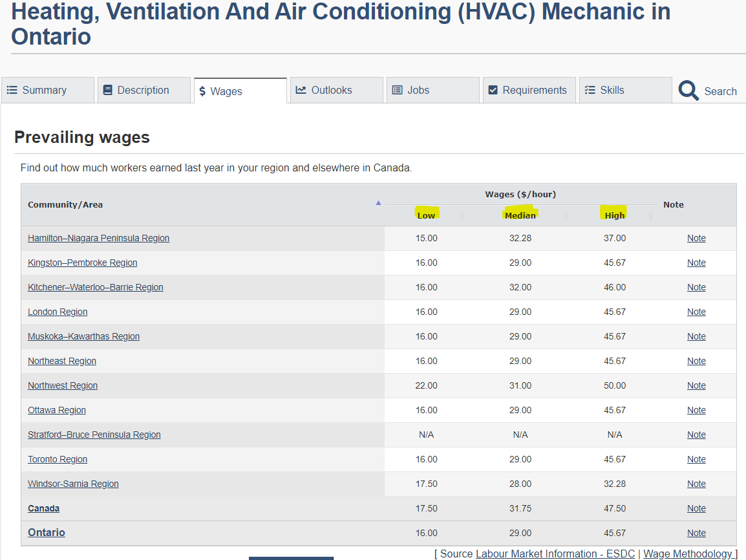Click the Prevailing wages heading

tap(82, 137)
